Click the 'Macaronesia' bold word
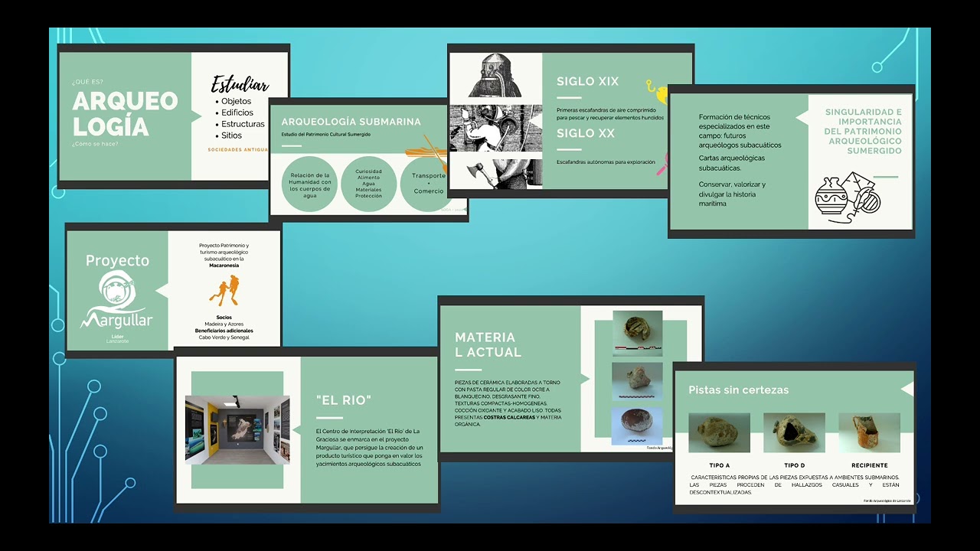This screenshot has width=980, height=551. [224, 266]
